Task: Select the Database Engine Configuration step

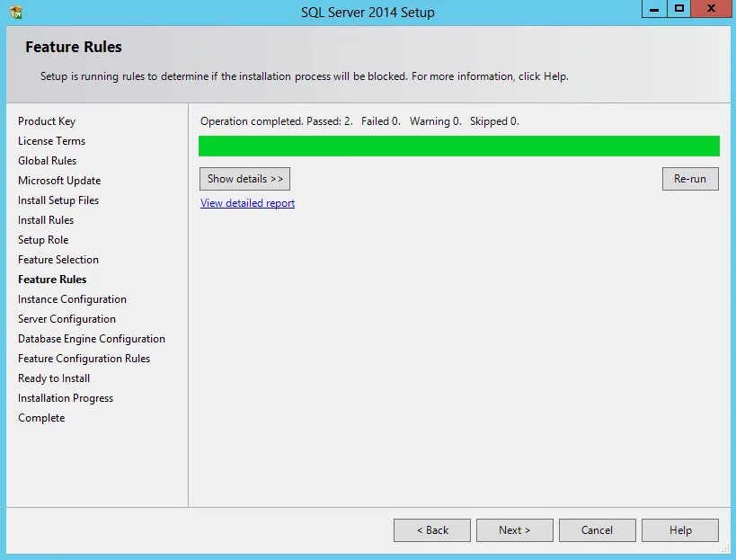Action: tap(92, 339)
